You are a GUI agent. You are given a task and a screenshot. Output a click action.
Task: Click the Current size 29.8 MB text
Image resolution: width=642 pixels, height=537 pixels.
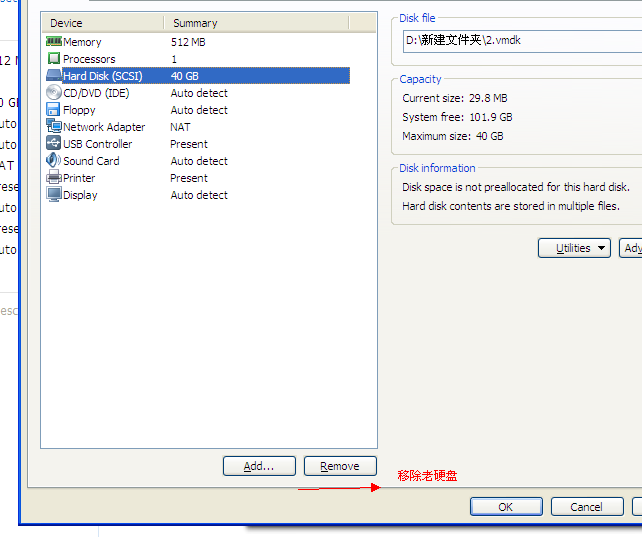click(x=455, y=98)
